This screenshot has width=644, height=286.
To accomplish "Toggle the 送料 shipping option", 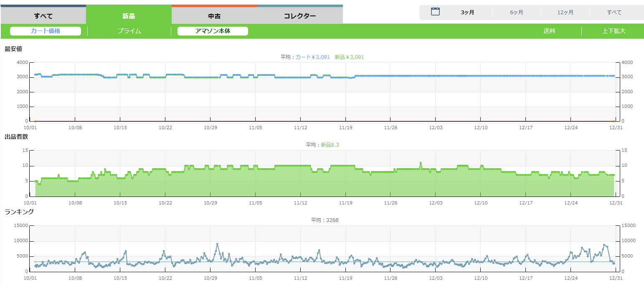I will click(549, 31).
